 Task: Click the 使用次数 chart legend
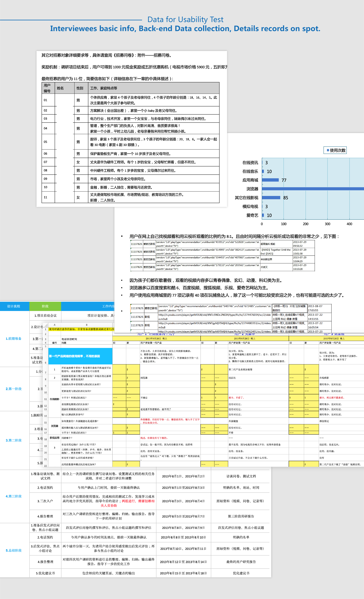[x=335, y=150]
